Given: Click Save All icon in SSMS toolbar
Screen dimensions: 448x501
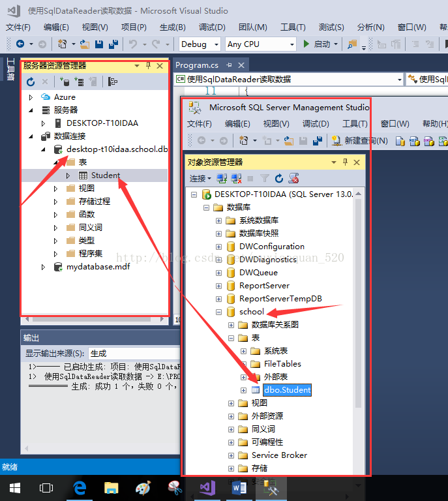Looking at the screenshot, I should tap(318, 141).
